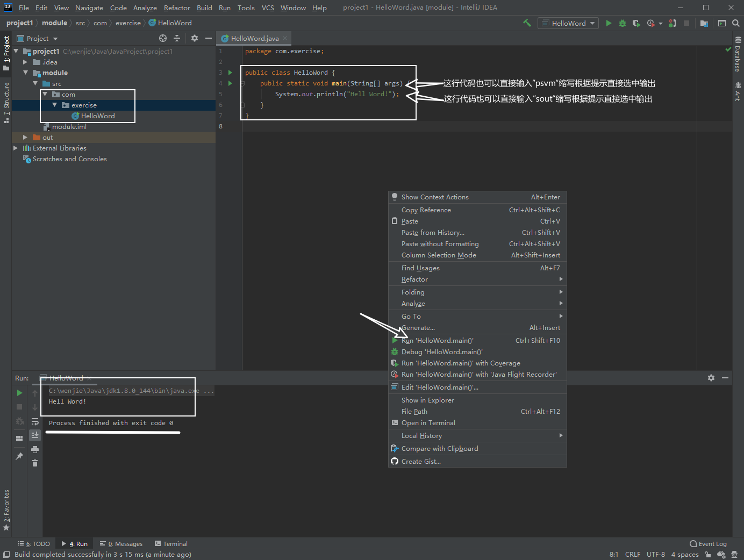Toggle read-only lock in status bar
This screenshot has height=560, width=744.
708,555
